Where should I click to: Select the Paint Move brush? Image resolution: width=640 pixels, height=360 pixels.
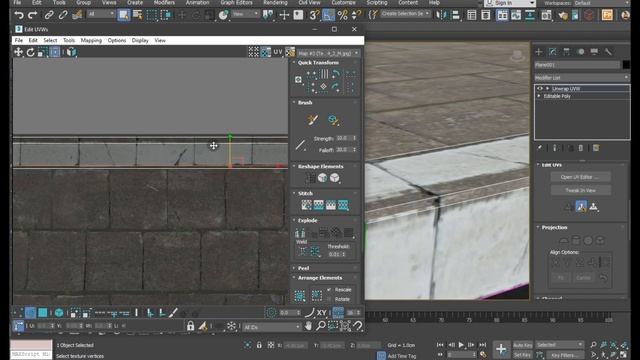point(313,120)
